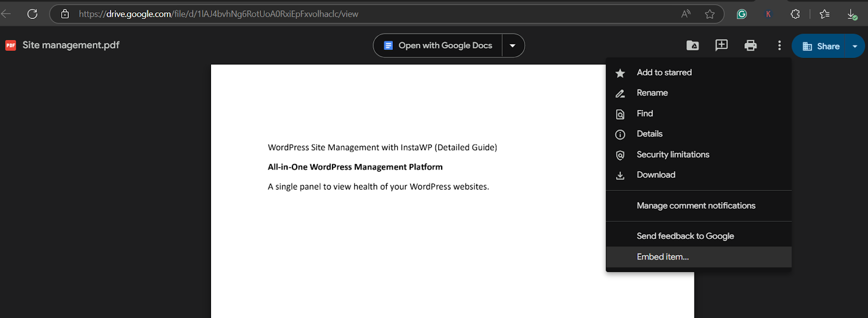Viewport: 868px width, 318px height.
Task: Click the shield icon beside Security limitations
Action: (x=620, y=155)
